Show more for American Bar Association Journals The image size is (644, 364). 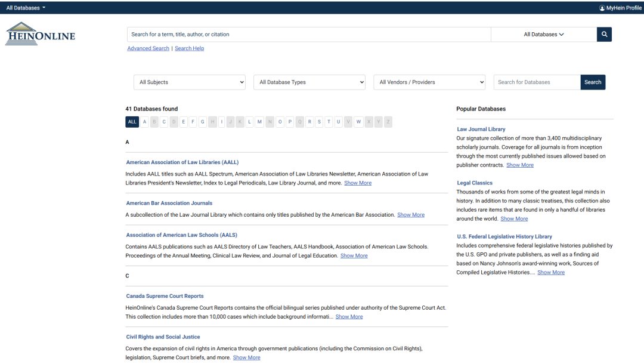(411, 215)
